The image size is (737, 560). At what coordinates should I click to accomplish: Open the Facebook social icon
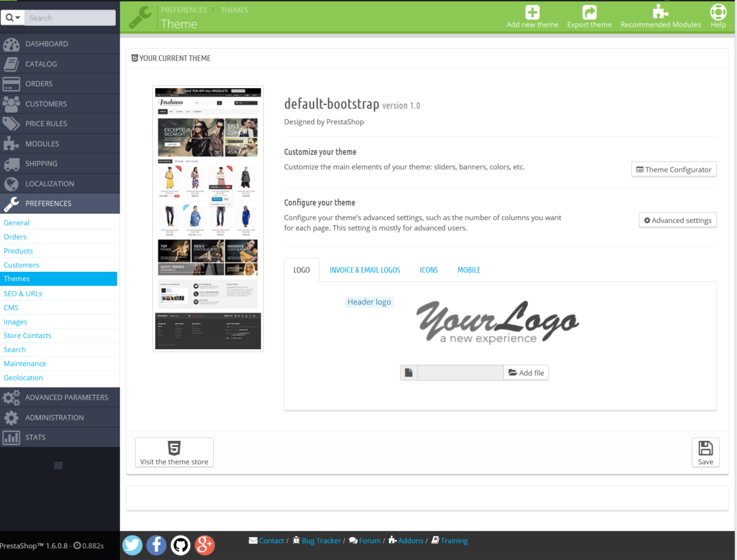156,545
